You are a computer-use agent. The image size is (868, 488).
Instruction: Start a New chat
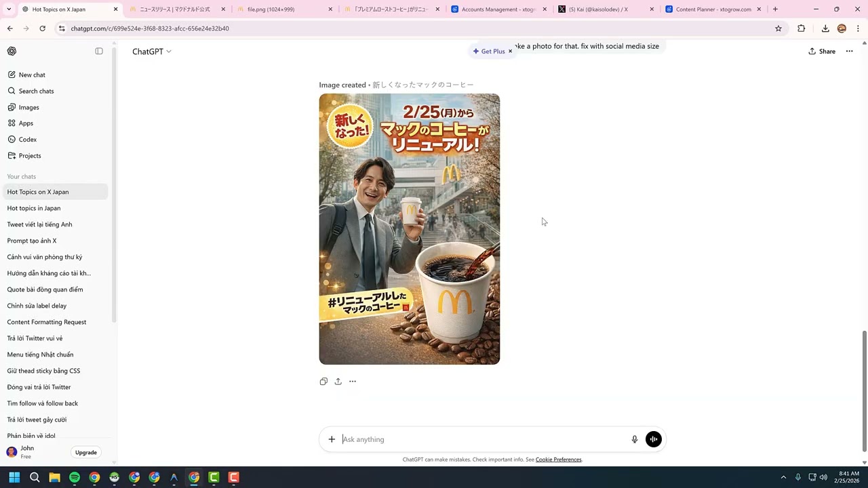tap(56, 75)
